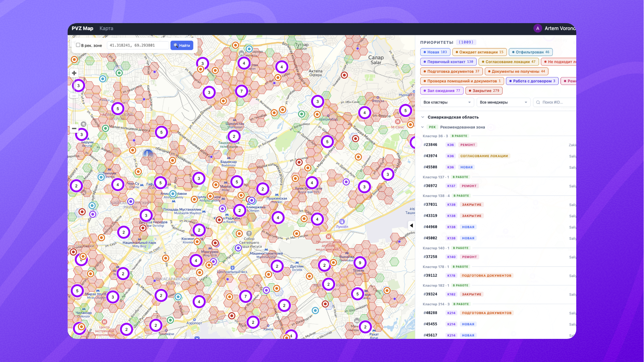Toggle the 'Закрытие 279' filter chip

pyautogui.click(x=484, y=90)
